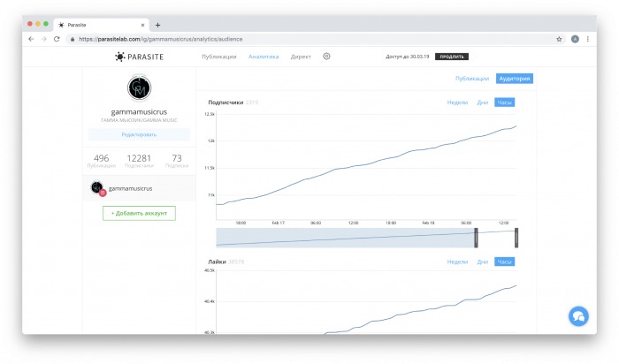
Task: Open the Chrome three-dot menu
Action: 589,39
